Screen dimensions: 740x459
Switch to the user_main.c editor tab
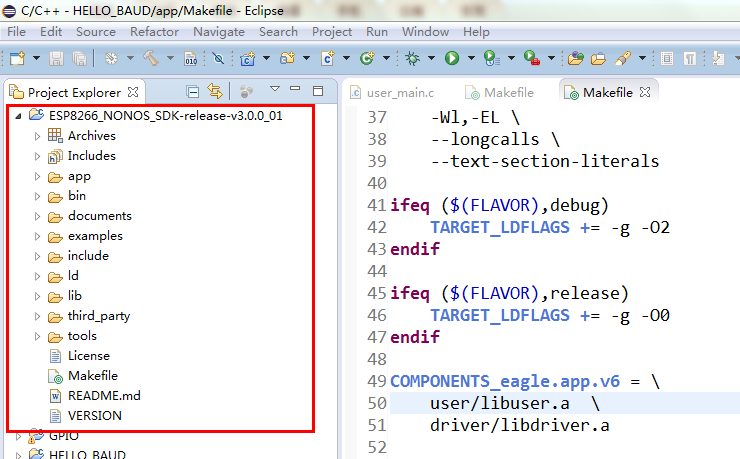click(x=392, y=92)
